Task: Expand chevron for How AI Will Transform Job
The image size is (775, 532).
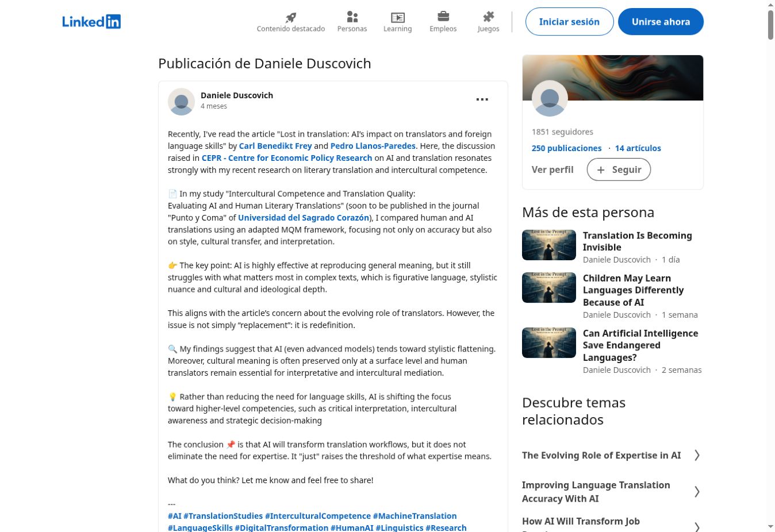Action: tap(697, 527)
